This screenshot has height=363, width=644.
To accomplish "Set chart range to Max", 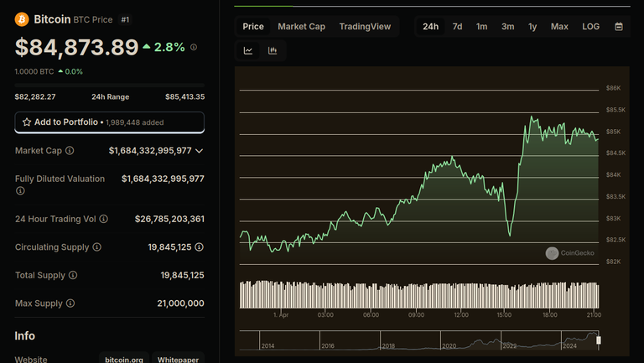I will coord(559,27).
